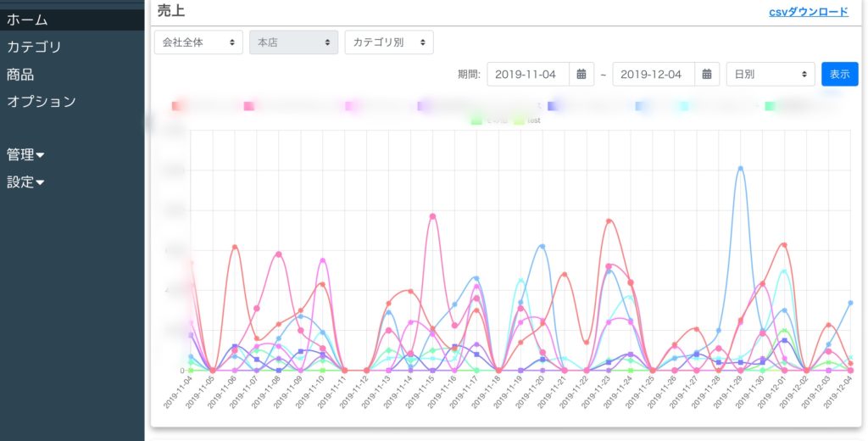Open the 日別 interval dropdown
Screen dimensions: 868x441
770,75
